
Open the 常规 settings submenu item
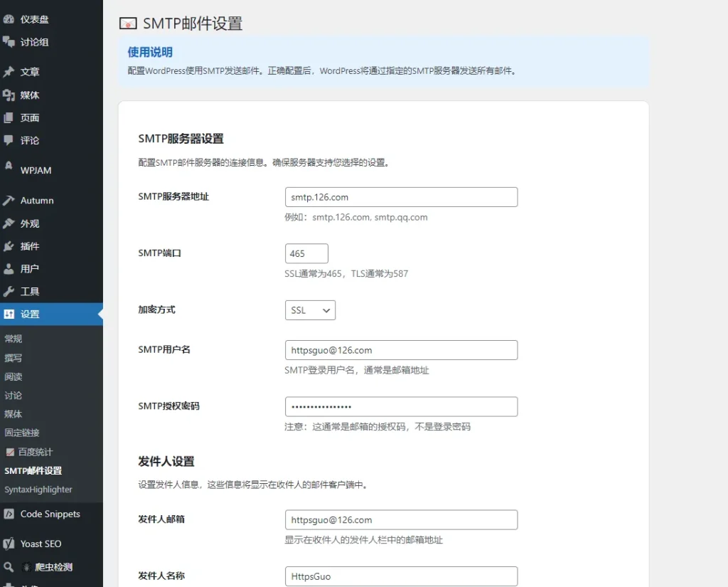coord(14,339)
